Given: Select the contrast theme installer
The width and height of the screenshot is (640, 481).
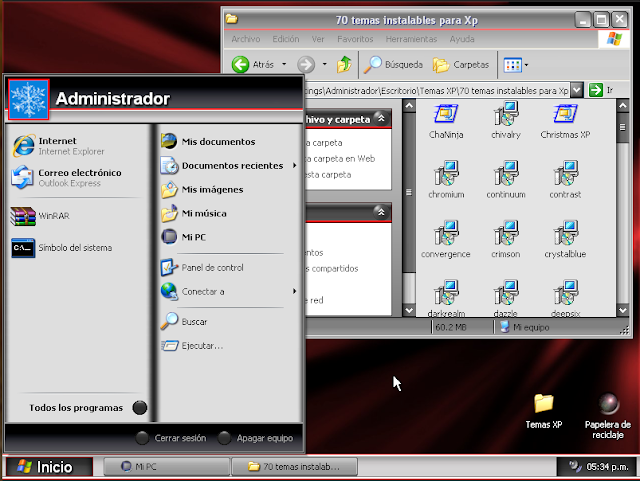Looking at the screenshot, I should pyautogui.click(x=565, y=180).
